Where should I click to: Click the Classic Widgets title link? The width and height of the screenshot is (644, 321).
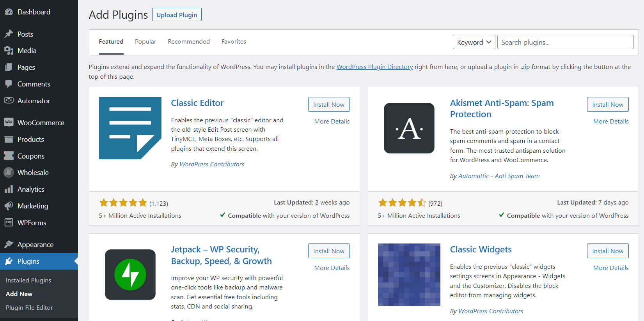481,249
